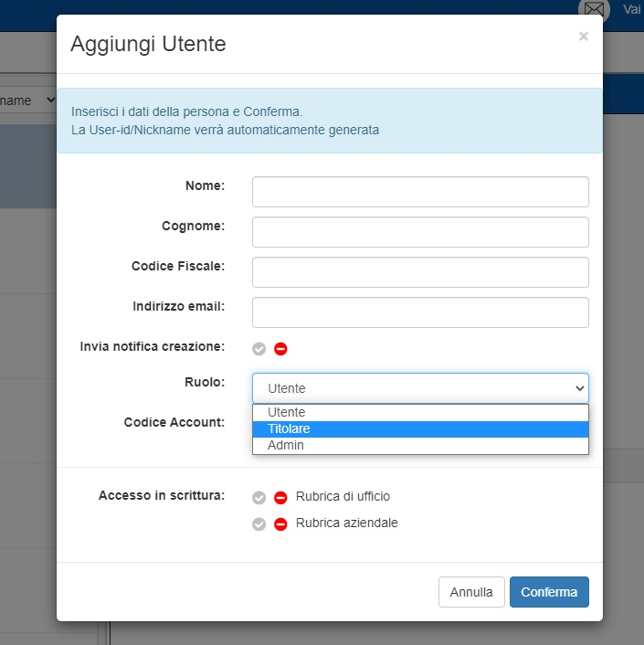Deny write access to Rubrica di ufficio
The image size is (644, 645).
[x=280, y=497]
